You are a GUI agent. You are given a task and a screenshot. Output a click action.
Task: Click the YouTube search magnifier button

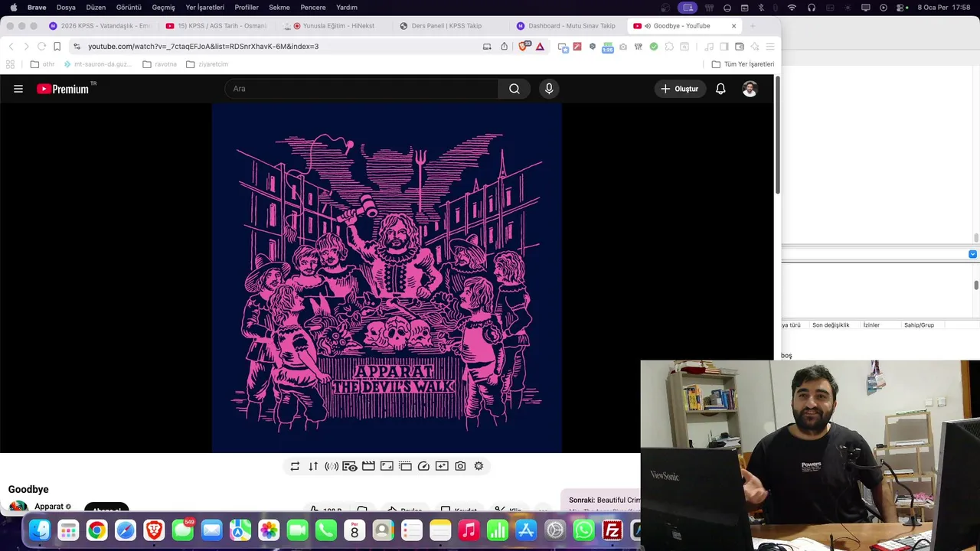point(514,89)
